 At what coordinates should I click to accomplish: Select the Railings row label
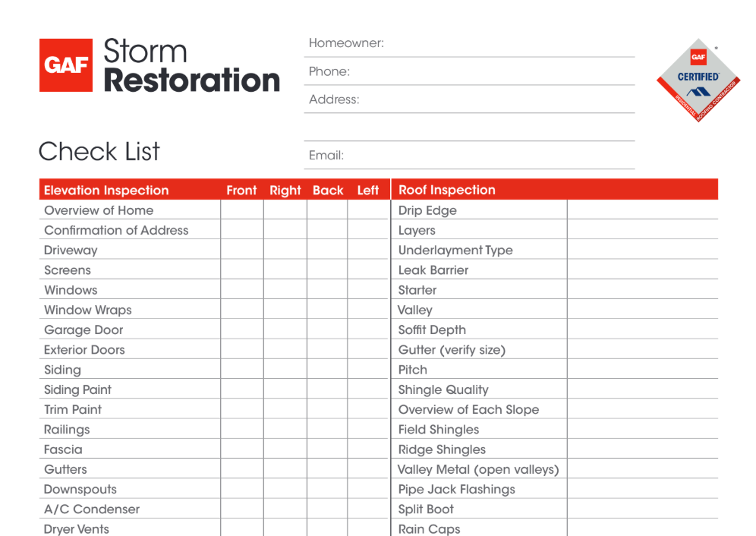67,430
